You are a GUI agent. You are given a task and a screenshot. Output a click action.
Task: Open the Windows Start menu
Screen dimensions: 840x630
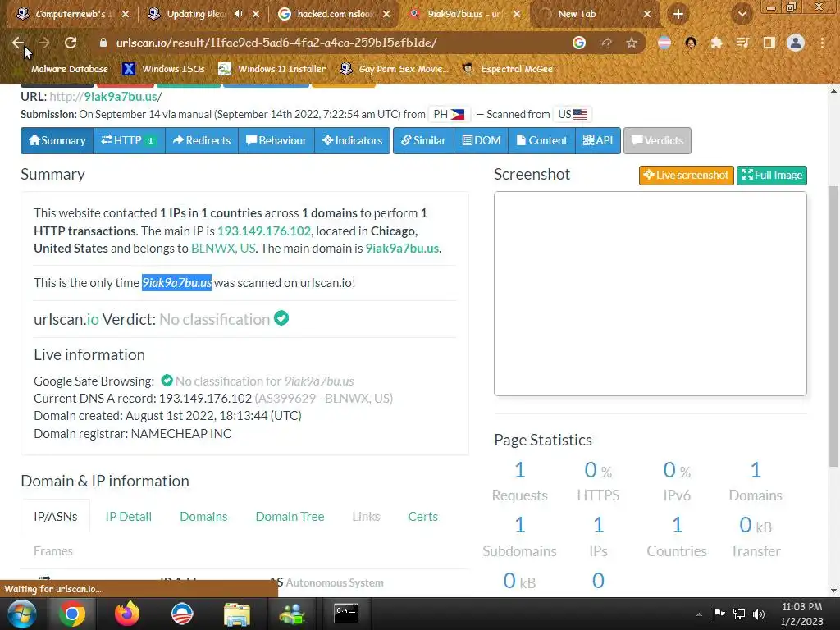[21, 614]
